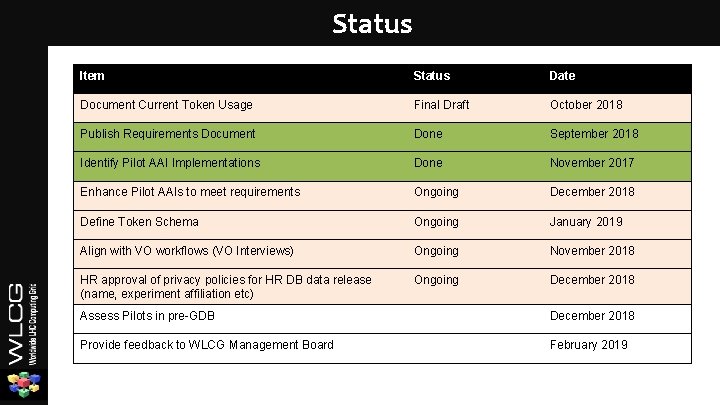Click Provide feedback to WLCG Management Board
This screenshot has width=720, height=405.
coord(207,345)
